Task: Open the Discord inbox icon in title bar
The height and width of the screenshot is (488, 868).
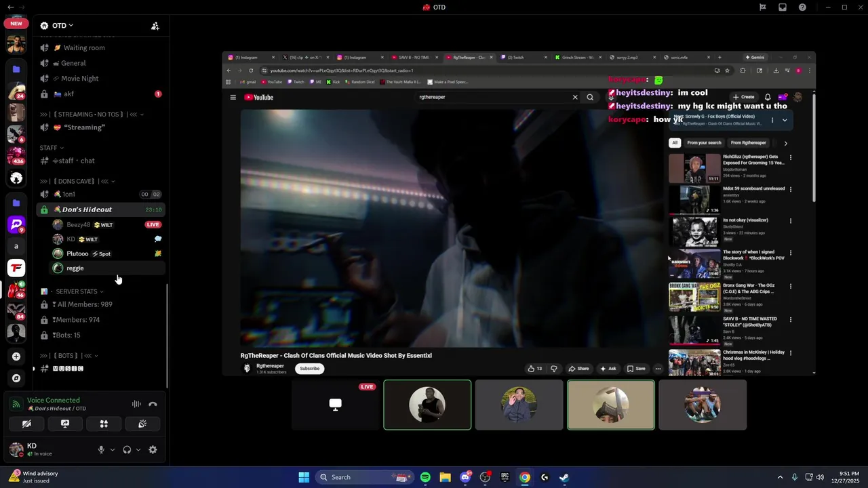Action: point(783,7)
